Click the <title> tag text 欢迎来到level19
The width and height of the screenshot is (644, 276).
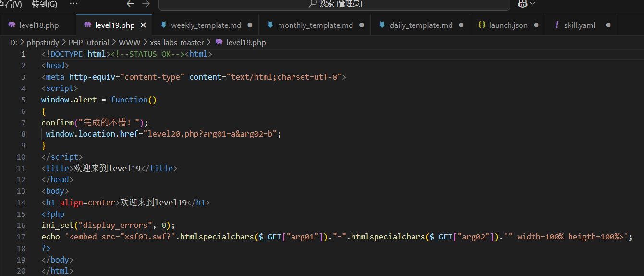[107, 168]
